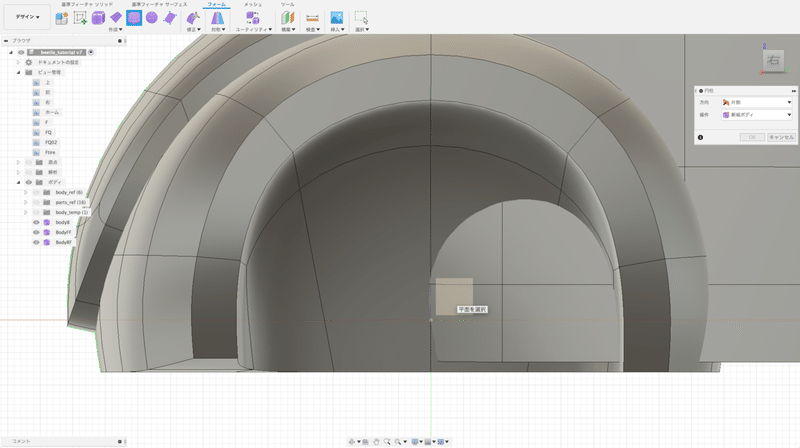Click the Viewports layout icon in navigation bar
This screenshot has width=800, height=448.
441,442
